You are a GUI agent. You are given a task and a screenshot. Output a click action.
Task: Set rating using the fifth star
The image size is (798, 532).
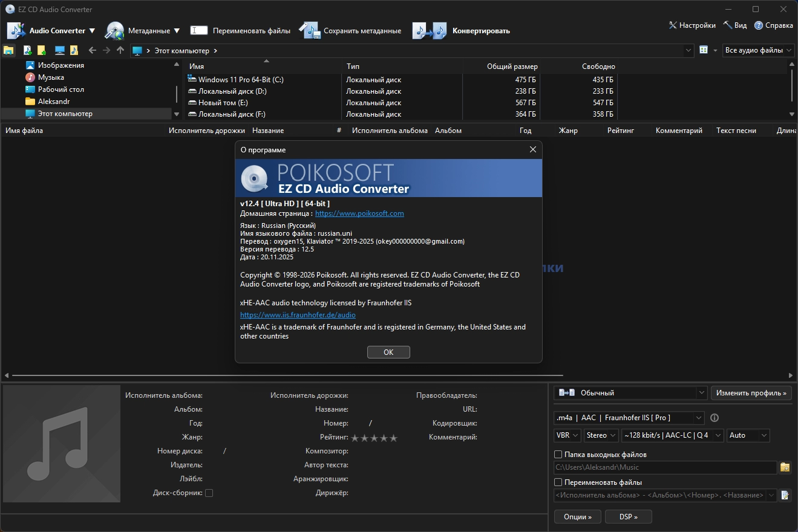point(394,438)
